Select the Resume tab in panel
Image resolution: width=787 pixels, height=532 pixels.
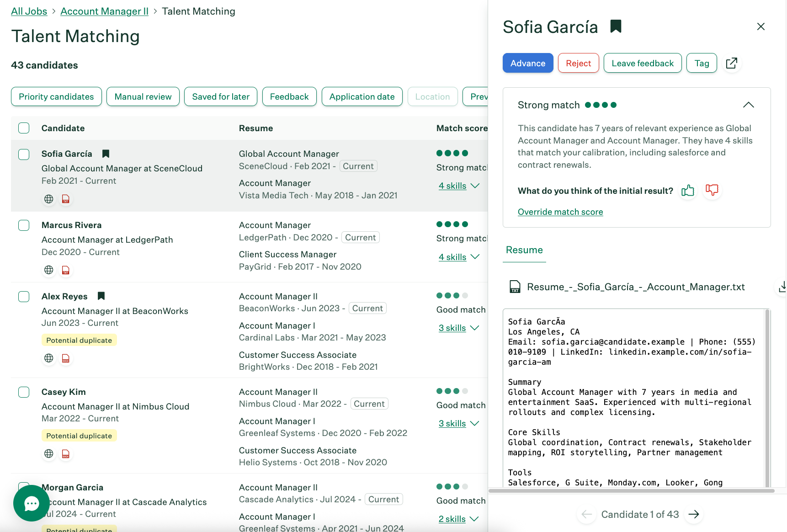pos(524,250)
